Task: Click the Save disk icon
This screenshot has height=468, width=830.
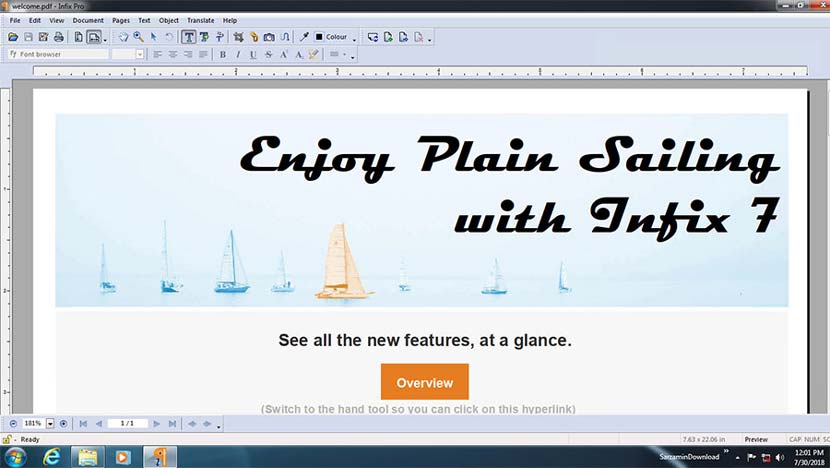Action: (29, 37)
